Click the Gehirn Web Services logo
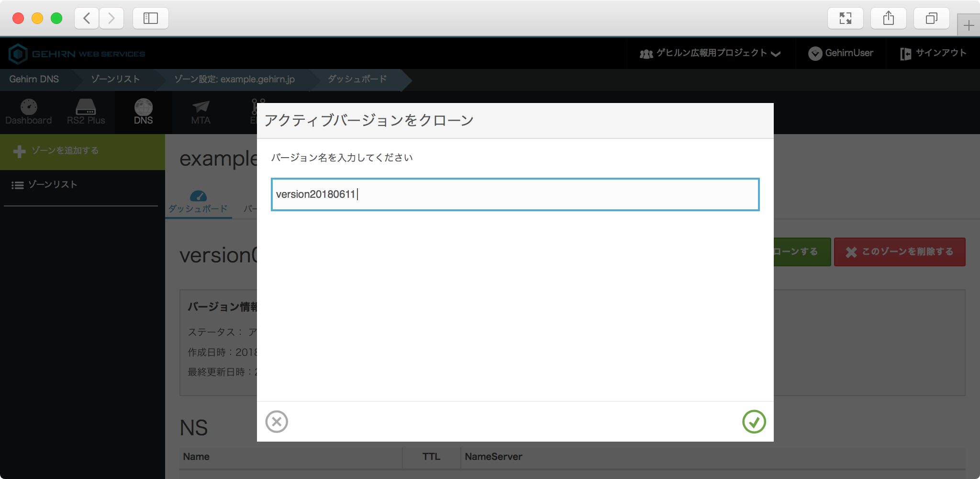The height and width of the screenshot is (479, 980). pyautogui.click(x=77, y=54)
